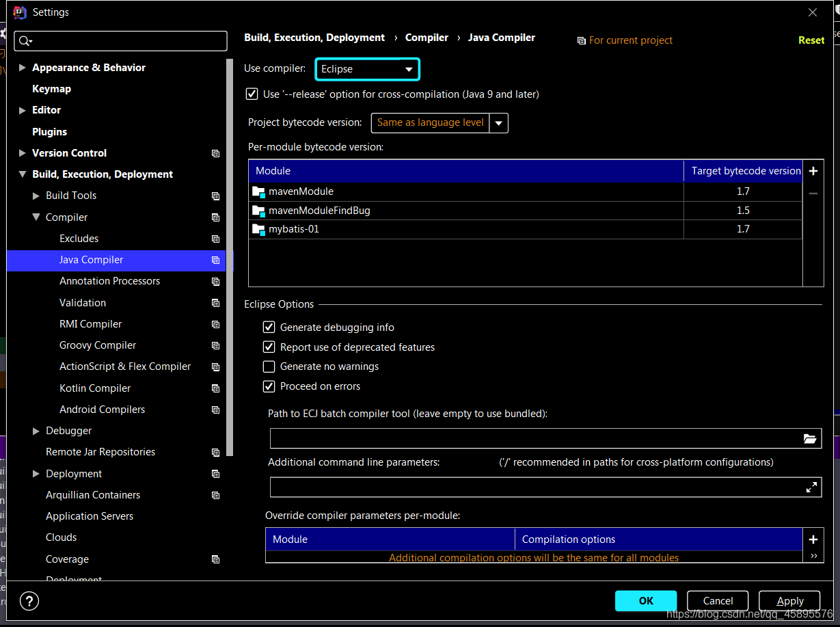Collapse Build, Execution, Deployment node

23,174
